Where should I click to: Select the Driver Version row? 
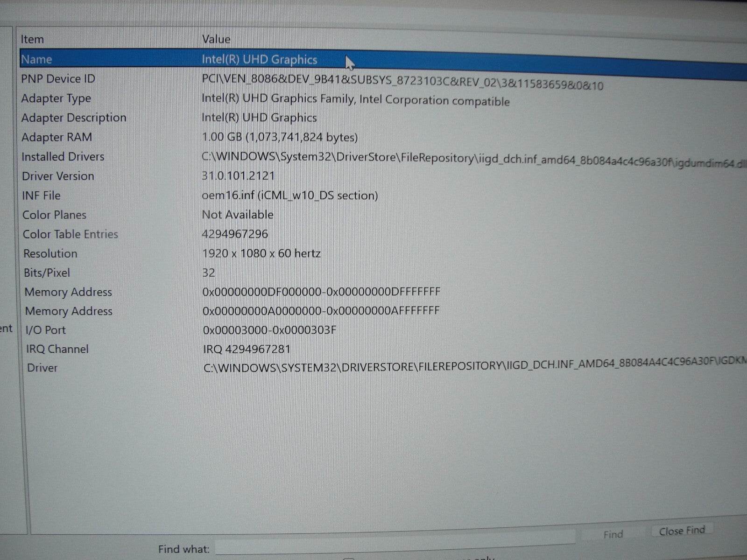pyautogui.click(x=187, y=176)
